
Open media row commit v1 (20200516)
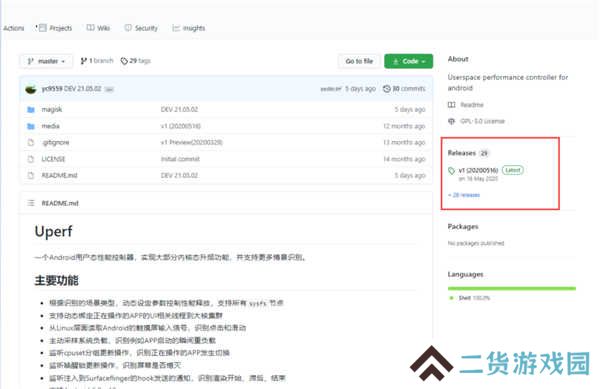pyautogui.click(x=181, y=126)
